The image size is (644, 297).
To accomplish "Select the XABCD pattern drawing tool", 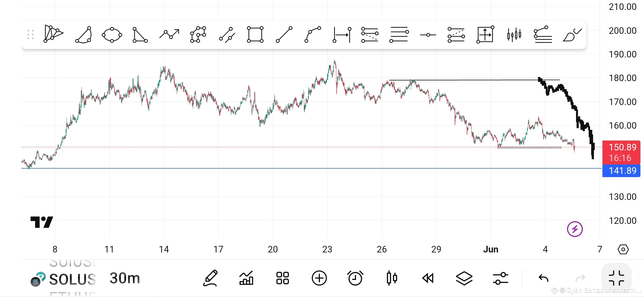I will (53, 34).
